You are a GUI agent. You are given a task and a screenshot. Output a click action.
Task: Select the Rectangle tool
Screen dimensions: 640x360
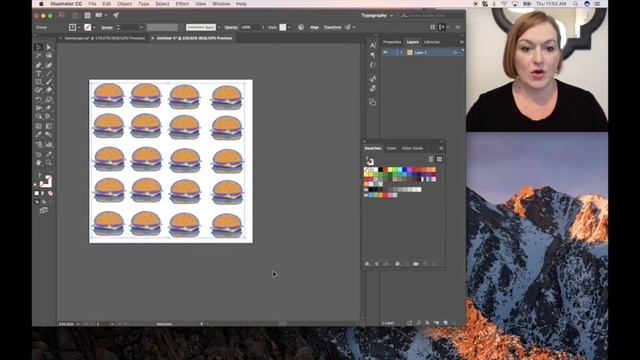coord(39,82)
